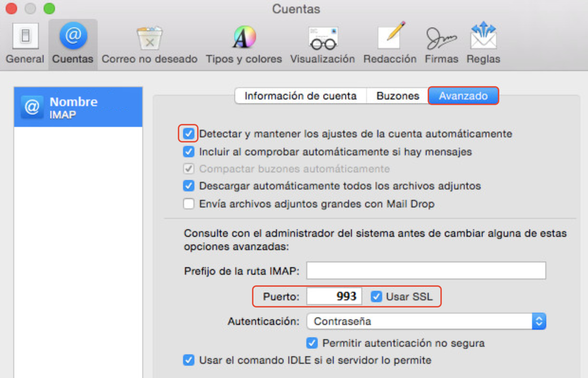Viewport: 588px width, 378px height.
Task: Switch to the Buzones tab
Action: 398,96
